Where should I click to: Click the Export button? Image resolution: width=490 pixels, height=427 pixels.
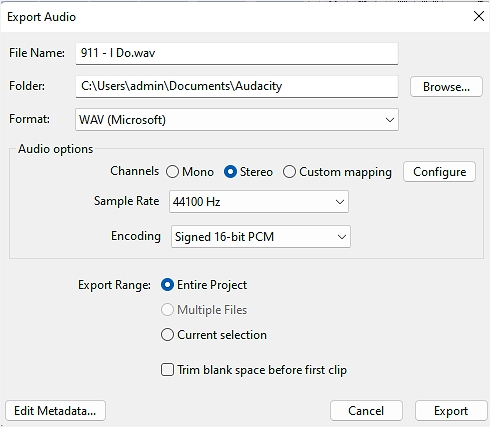pyautogui.click(x=451, y=411)
